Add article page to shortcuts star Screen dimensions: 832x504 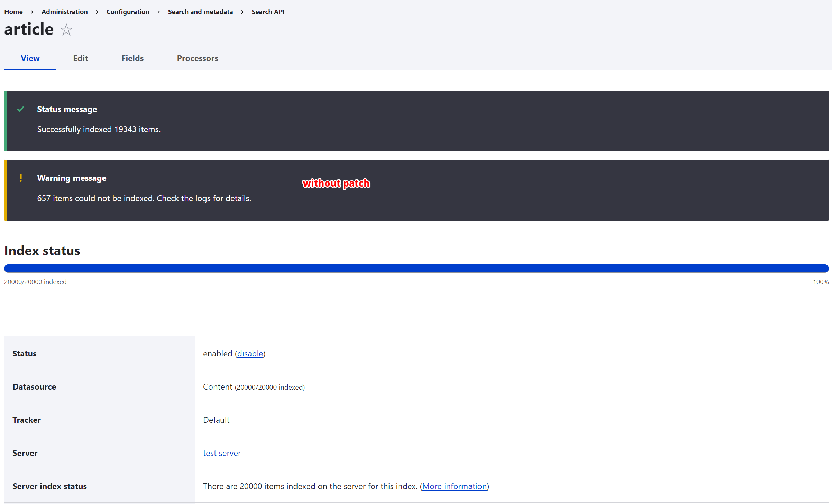point(66,30)
